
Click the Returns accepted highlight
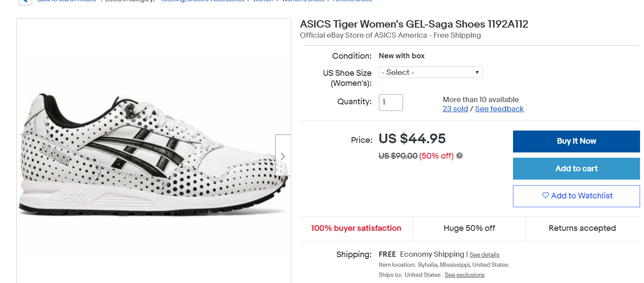coord(582,228)
